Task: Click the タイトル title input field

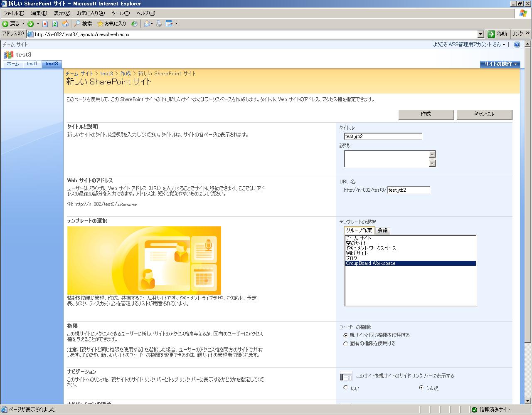Action: pyautogui.click(x=383, y=136)
